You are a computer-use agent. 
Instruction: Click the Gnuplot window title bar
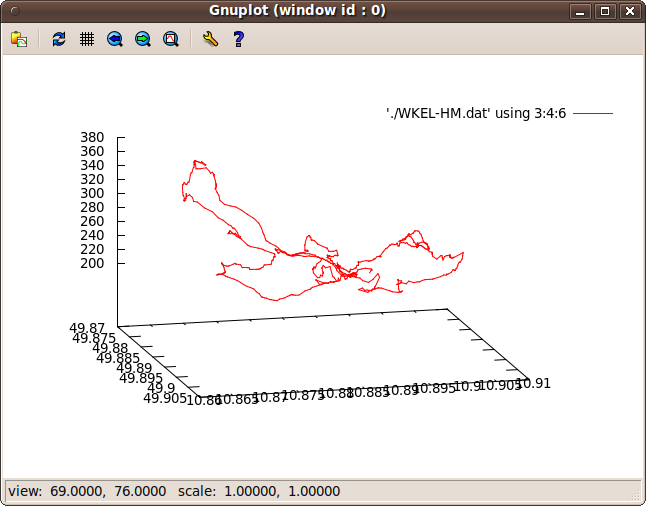point(298,11)
